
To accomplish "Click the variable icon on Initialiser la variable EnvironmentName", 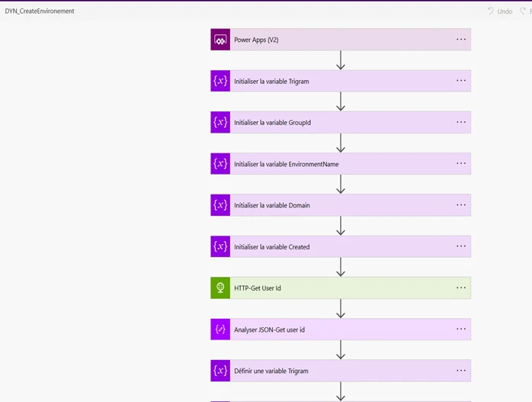I will pyautogui.click(x=220, y=164).
